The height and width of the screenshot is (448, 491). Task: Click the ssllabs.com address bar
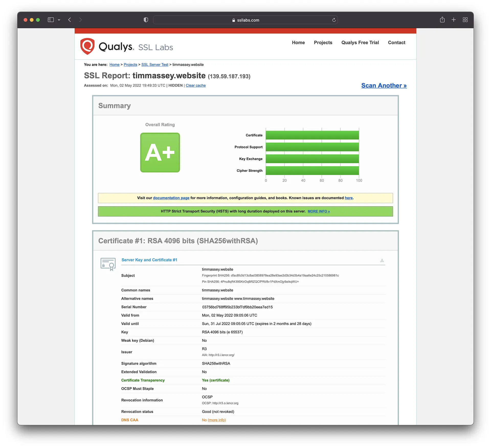coord(245,20)
